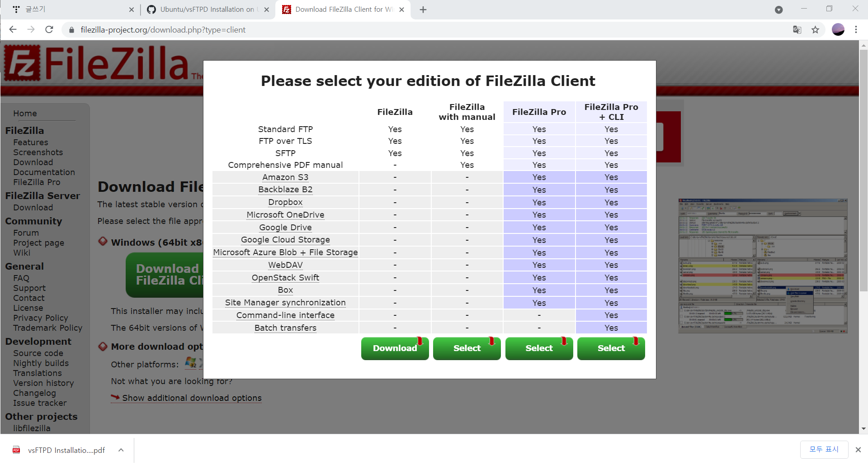
Task: Bookmark this page with the star icon
Action: [815, 30]
